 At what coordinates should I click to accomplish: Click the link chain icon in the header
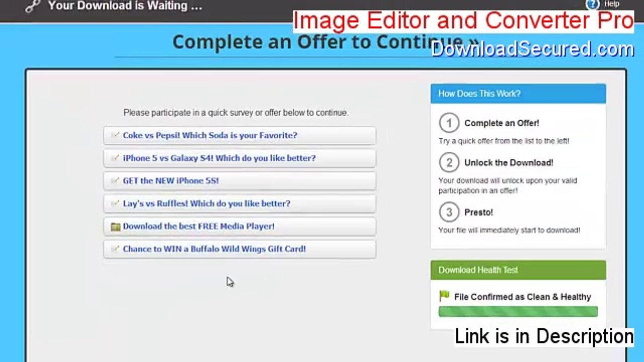tap(33, 6)
